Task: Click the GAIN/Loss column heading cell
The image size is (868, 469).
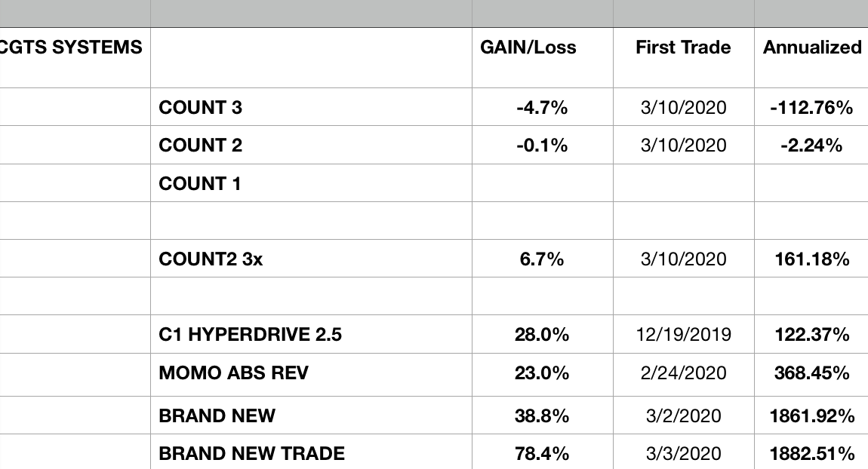Action: pyautogui.click(x=528, y=48)
